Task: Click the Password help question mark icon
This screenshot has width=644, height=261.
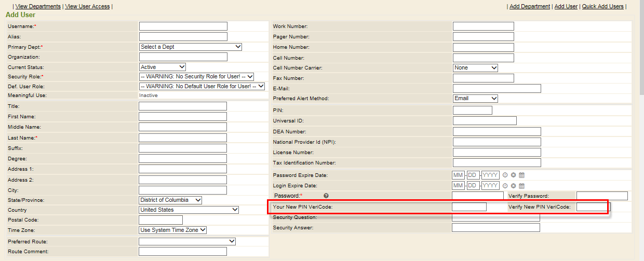Action: pos(326,196)
